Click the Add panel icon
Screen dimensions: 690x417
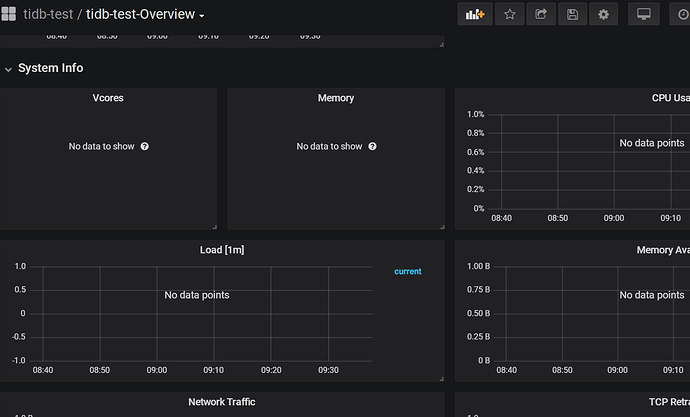point(475,14)
